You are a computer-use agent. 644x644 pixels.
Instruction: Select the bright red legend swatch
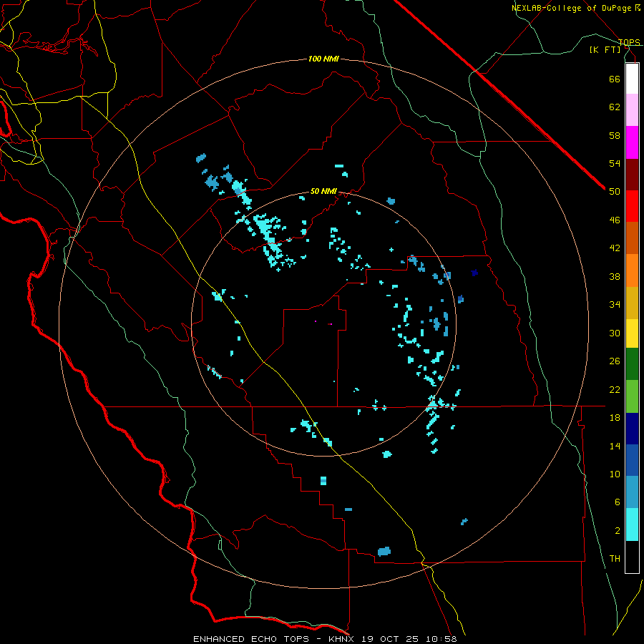pos(632,207)
